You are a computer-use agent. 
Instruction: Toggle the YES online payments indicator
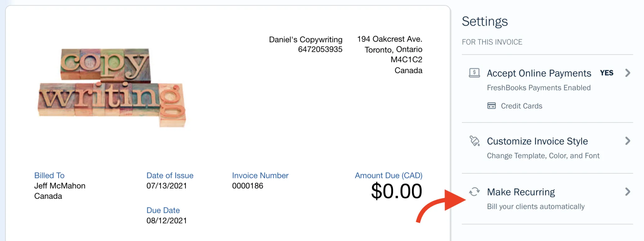click(606, 73)
